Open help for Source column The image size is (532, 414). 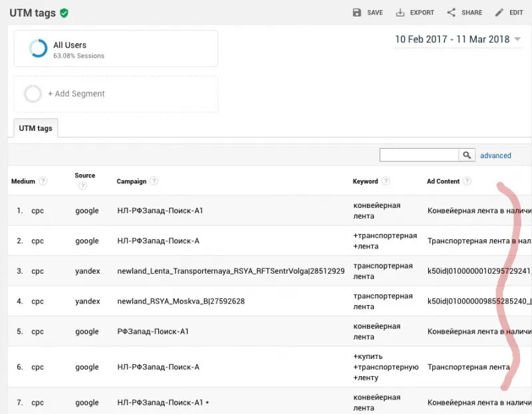click(x=82, y=186)
